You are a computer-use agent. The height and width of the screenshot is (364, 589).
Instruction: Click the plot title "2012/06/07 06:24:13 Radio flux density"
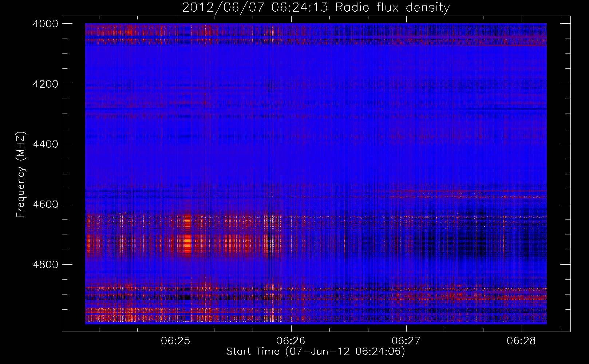click(x=316, y=7)
